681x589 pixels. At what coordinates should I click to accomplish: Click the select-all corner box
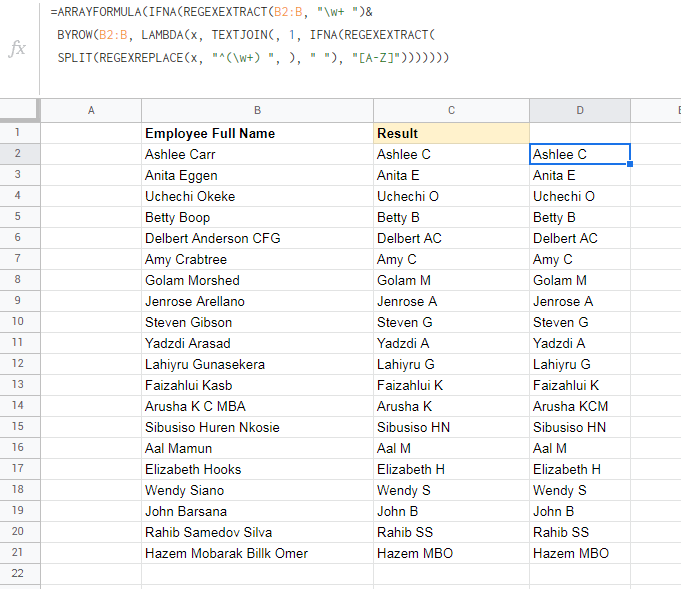tap(20, 109)
